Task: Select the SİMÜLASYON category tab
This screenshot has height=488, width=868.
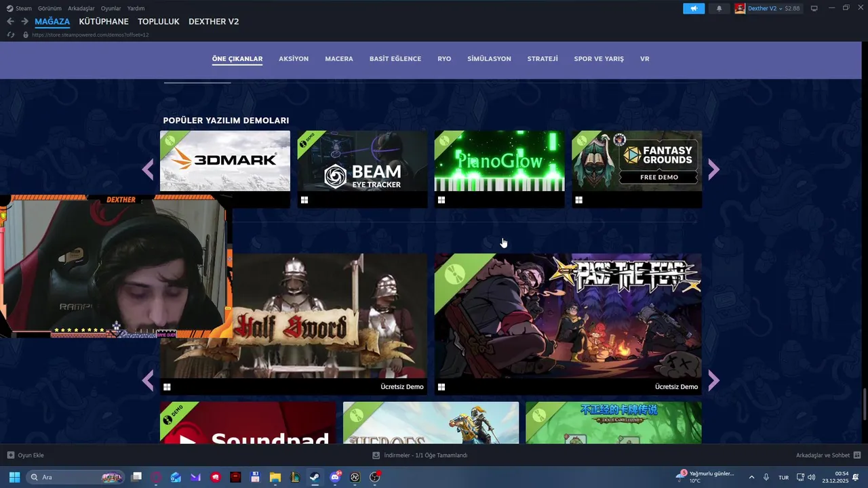Action: coord(489,59)
